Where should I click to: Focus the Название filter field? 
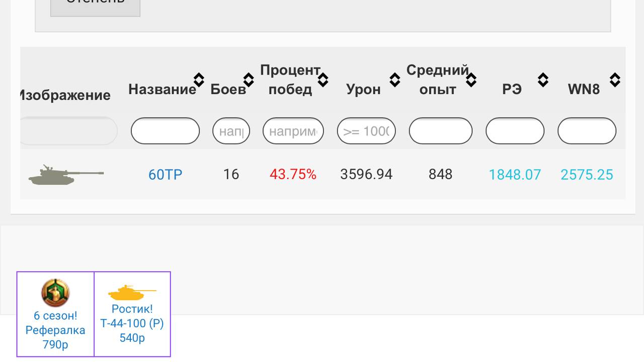165,131
